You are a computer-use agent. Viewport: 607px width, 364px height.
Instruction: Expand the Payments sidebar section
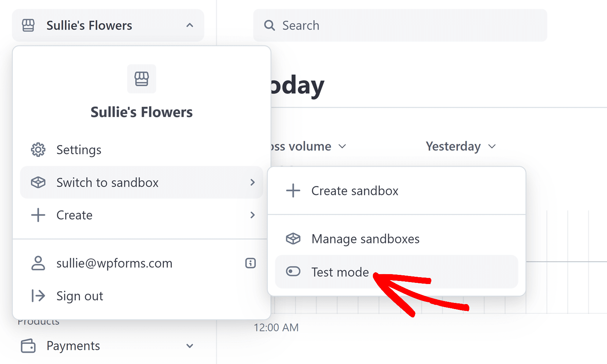click(190, 346)
